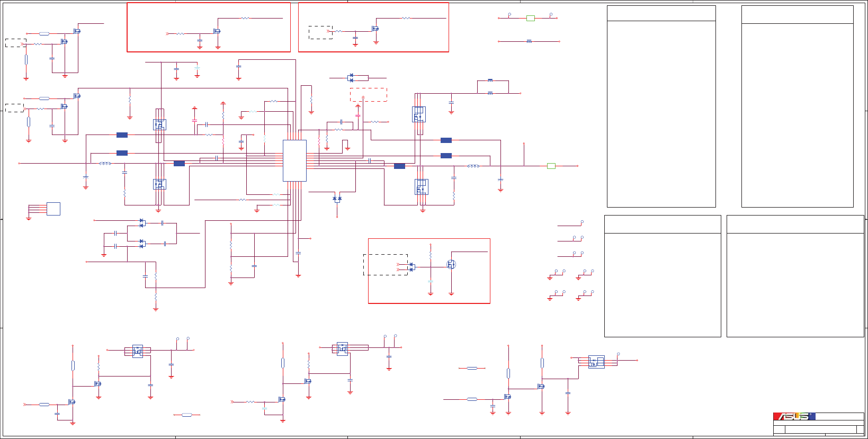The width and height of the screenshot is (868, 439).
Task: Select the circled MOSFET symbol in lower red box
Action: (451, 264)
